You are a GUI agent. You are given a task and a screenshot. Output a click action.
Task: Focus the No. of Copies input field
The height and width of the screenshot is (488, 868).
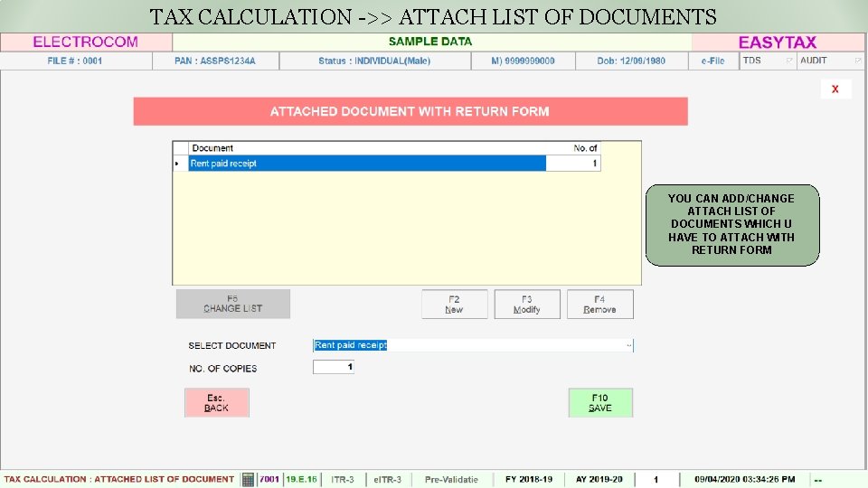click(334, 367)
